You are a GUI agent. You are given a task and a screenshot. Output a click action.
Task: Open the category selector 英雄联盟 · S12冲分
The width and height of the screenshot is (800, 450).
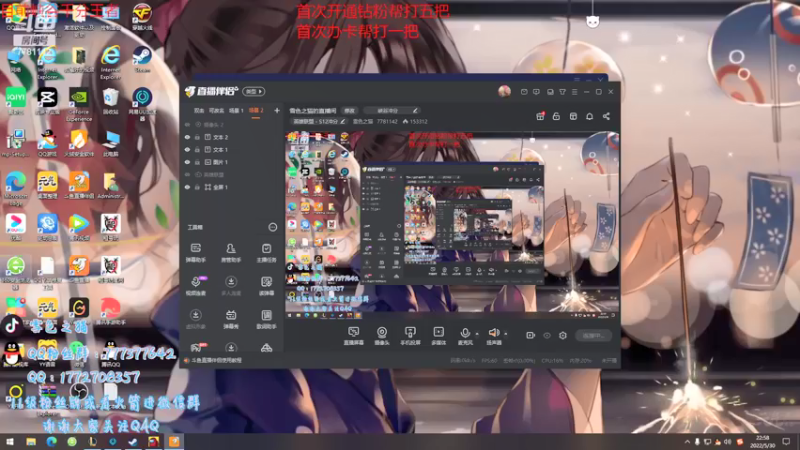319,121
